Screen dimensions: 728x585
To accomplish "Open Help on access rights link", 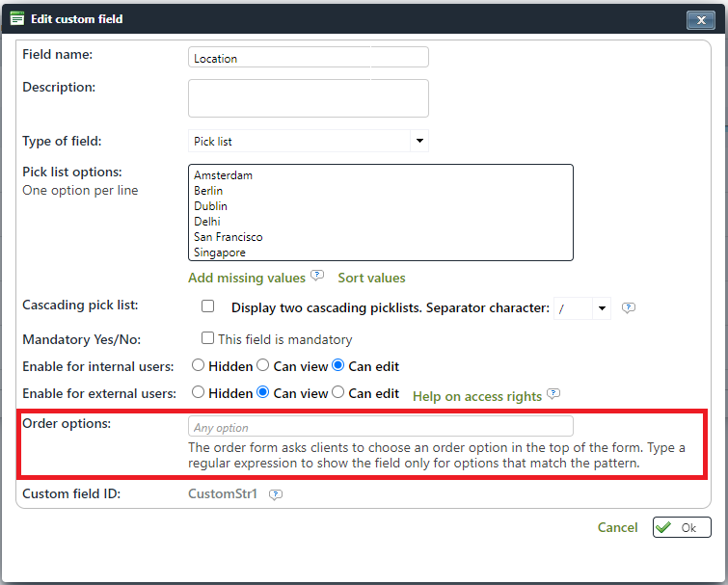I will pos(476,395).
